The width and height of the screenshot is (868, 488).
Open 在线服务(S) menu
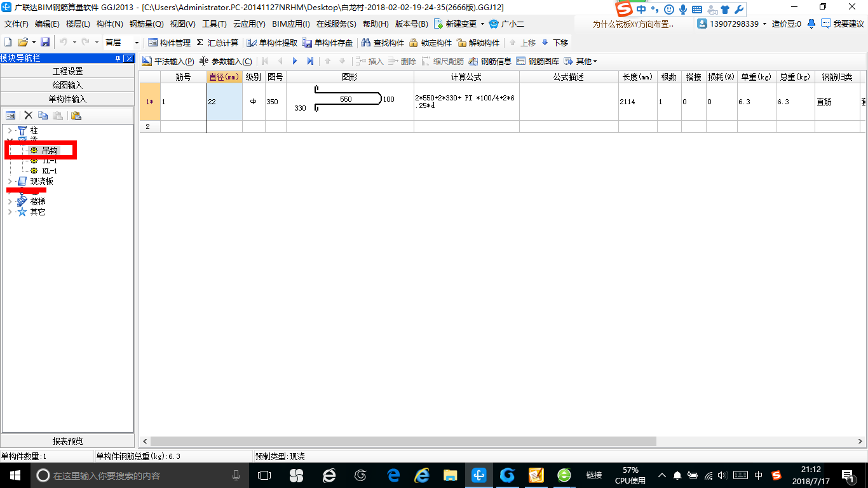pyautogui.click(x=336, y=24)
